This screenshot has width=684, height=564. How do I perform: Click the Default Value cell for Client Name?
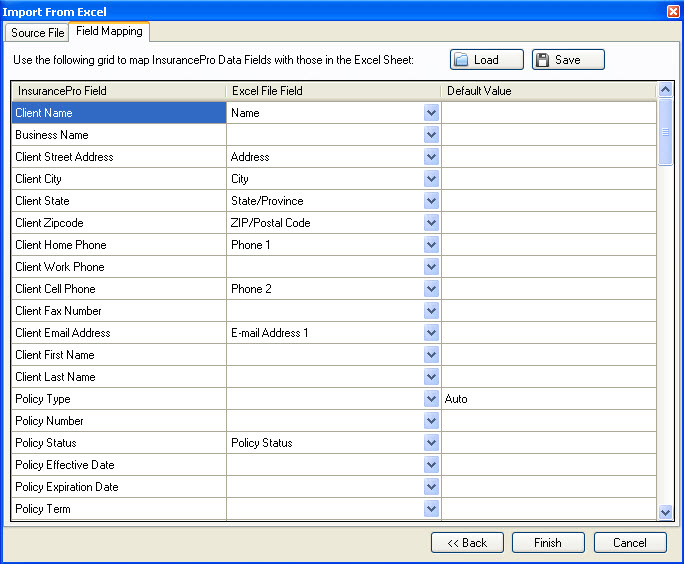pos(549,113)
